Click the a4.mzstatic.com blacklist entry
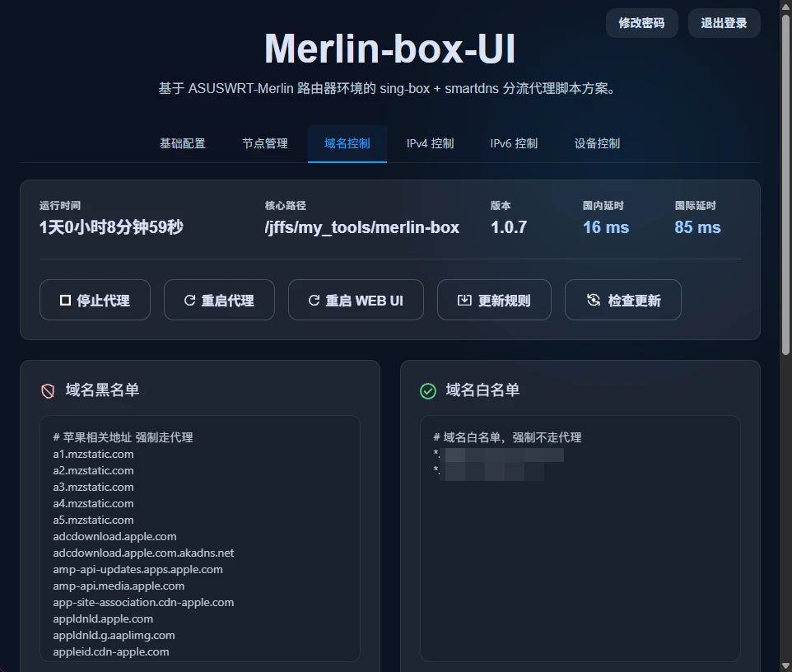 tap(94, 503)
